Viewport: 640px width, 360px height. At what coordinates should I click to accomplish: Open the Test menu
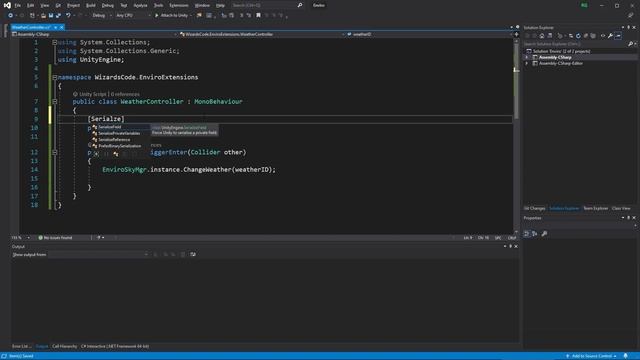coord(124,5)
